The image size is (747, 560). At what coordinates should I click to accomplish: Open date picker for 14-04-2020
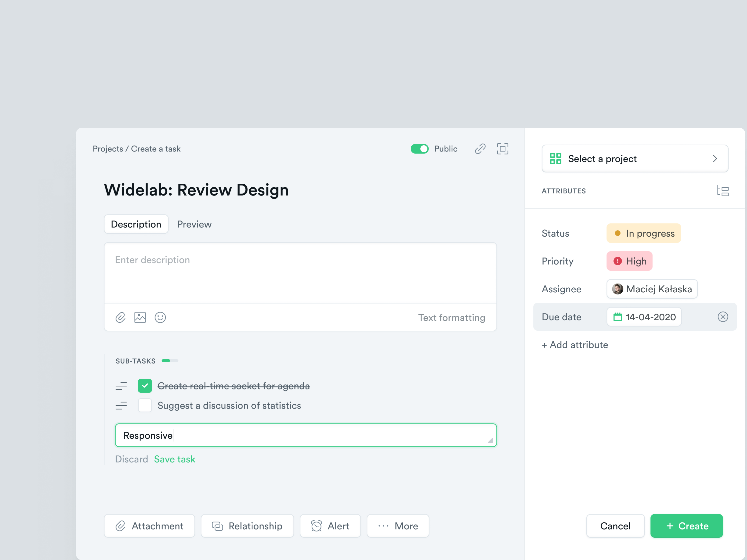click(x=644, y=317)
